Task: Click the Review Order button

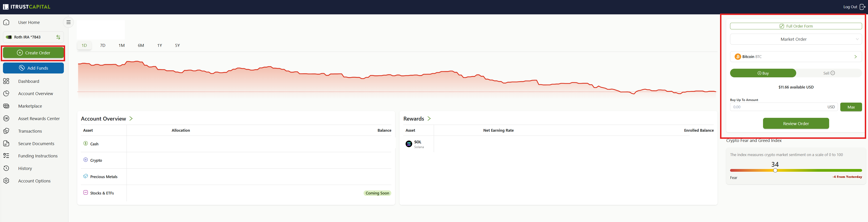Action: click(x=796, y=124)
